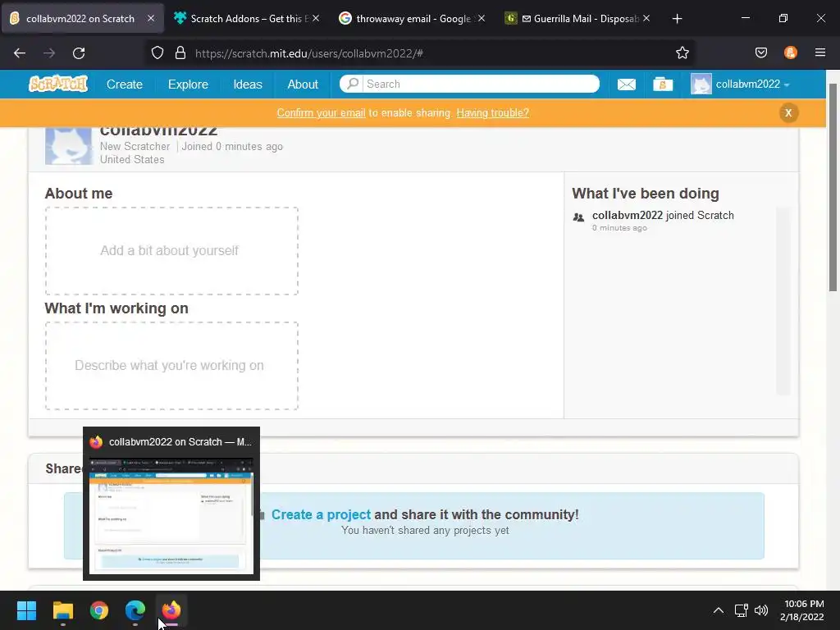Open Microsoft Edge from taskbar

tap(135, 610)
